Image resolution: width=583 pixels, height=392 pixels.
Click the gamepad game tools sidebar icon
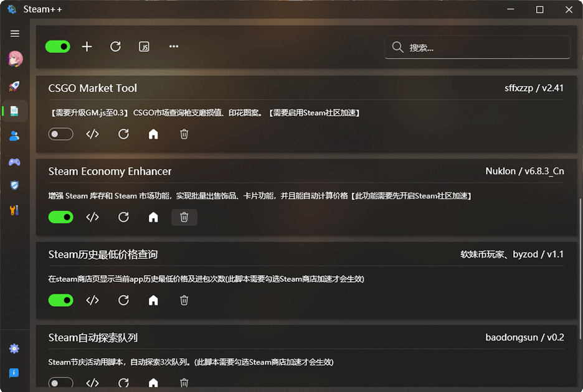(x=15, y=161)
